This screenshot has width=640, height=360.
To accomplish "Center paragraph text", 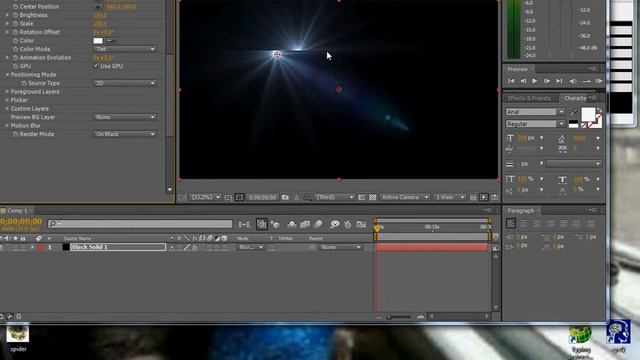I will pyautogui.click(x=523, y=224).
